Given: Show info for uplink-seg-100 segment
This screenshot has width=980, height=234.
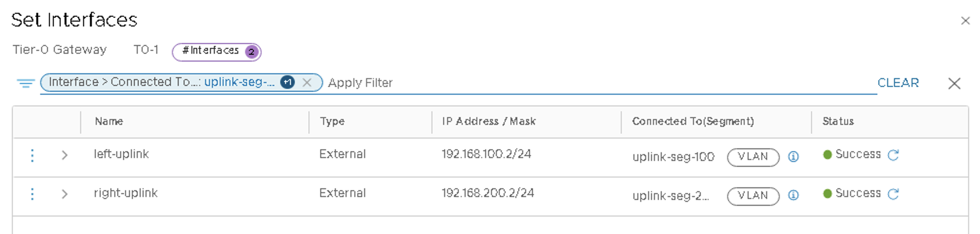Looking at the screenshot, I should coord(794,156).
